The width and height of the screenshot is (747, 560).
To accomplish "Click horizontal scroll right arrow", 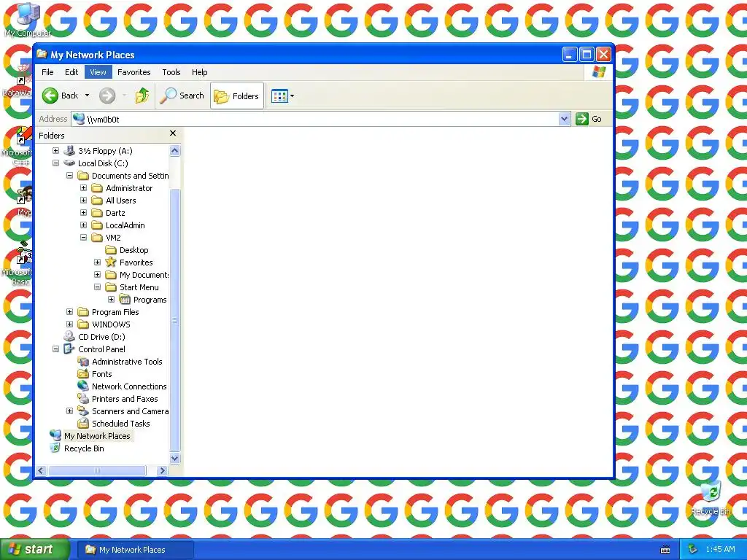I will (163, 470).
